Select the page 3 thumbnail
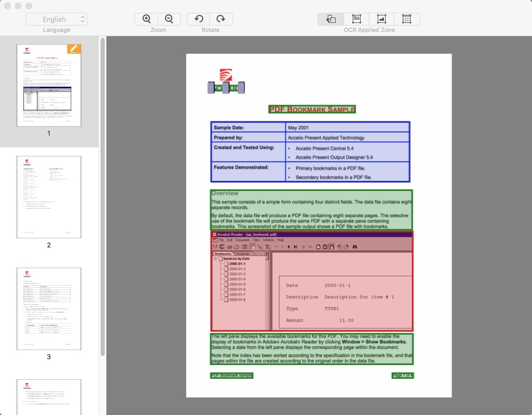532x415 pixels. click(48, 309)
